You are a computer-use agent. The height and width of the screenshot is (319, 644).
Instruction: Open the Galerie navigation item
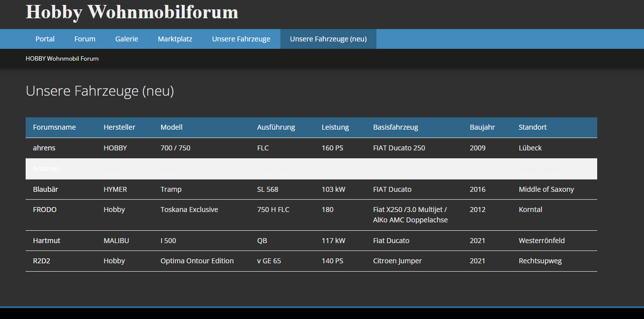pos(127,39)
